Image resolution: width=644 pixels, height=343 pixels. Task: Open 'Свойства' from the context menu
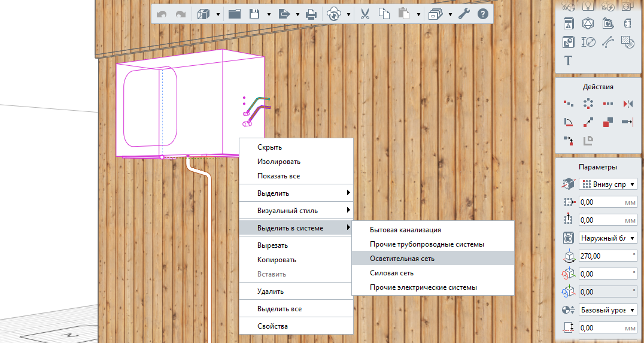point(296,326)
